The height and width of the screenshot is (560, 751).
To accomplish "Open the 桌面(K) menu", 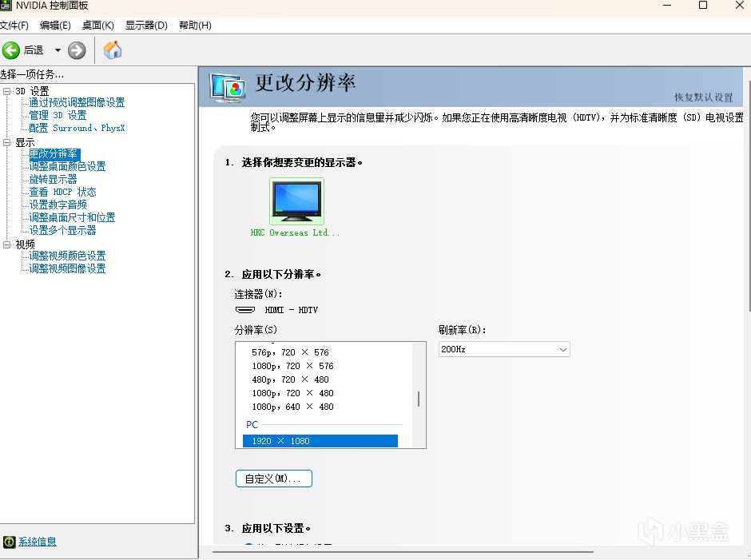I will click(x=97, y=26).
